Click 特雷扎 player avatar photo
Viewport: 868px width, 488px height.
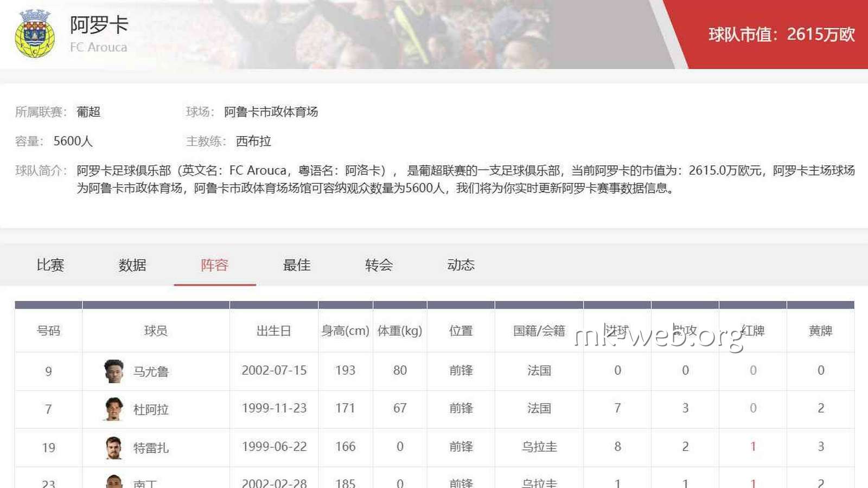(114, 448)
